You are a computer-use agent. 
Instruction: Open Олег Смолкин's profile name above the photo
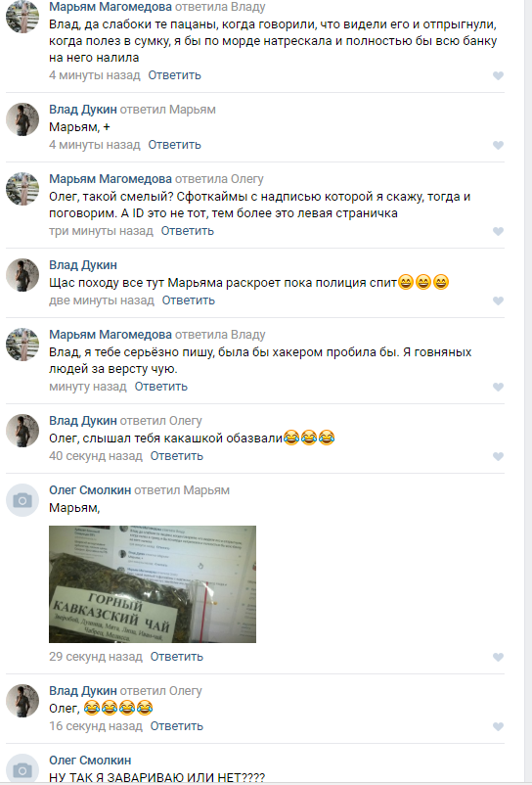pos(90,490)
